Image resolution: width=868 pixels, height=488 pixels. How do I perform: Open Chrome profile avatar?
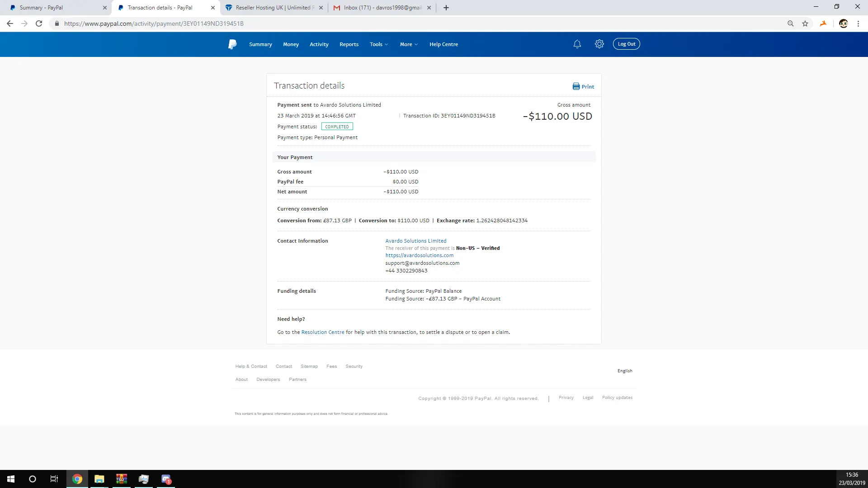point(843,23)
